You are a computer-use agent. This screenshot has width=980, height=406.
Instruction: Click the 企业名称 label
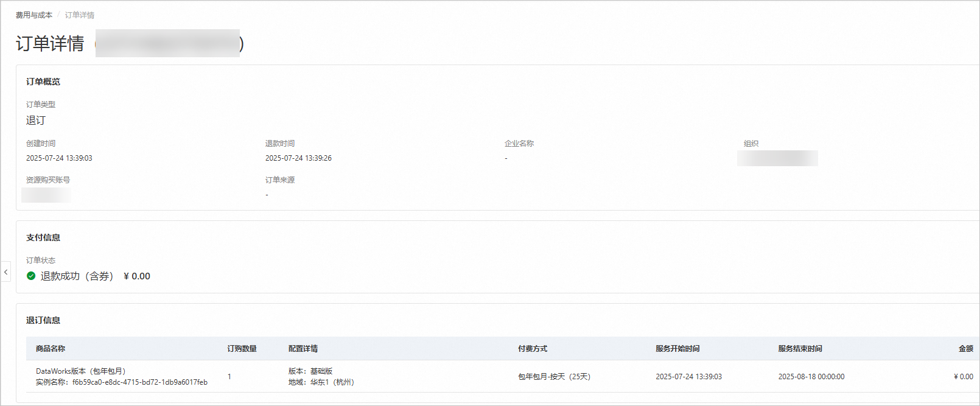(x=519, y=144)
